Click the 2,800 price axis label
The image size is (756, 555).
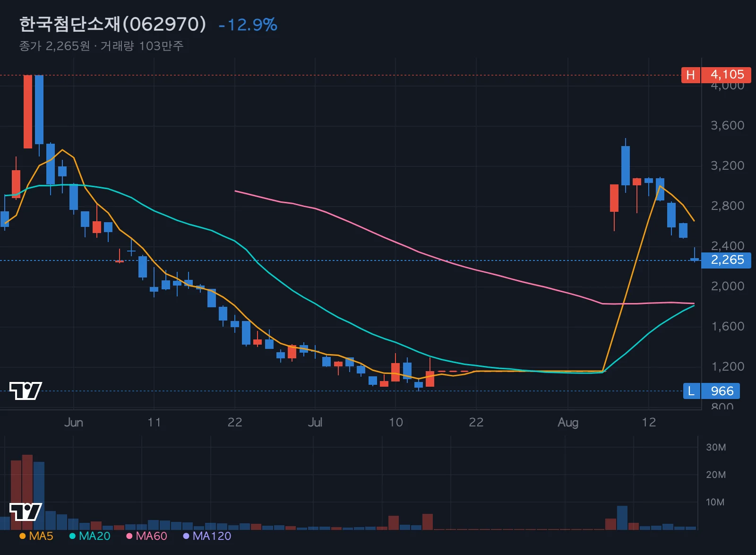[x=727, y=206]
